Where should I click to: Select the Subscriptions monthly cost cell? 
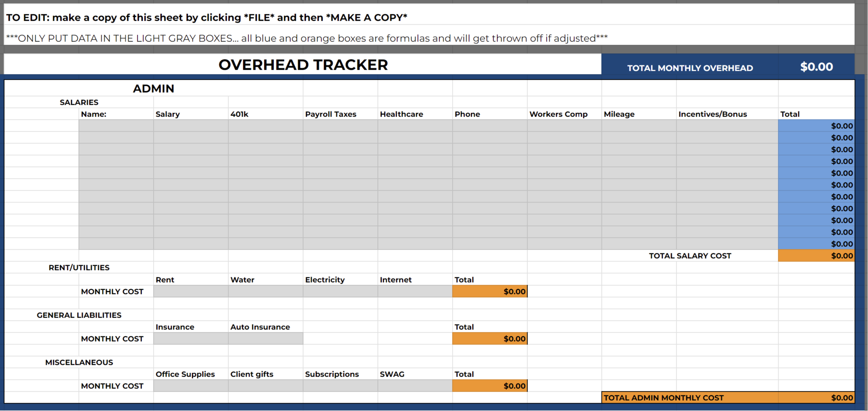pyautogui.click(x=340, y=386)
